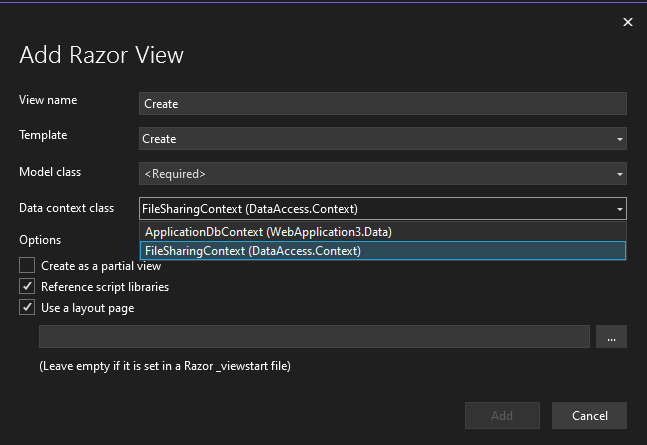Click the "Add Razor View" dialog title
Viewport: 647px width, 445px height.
click(101, 55)
